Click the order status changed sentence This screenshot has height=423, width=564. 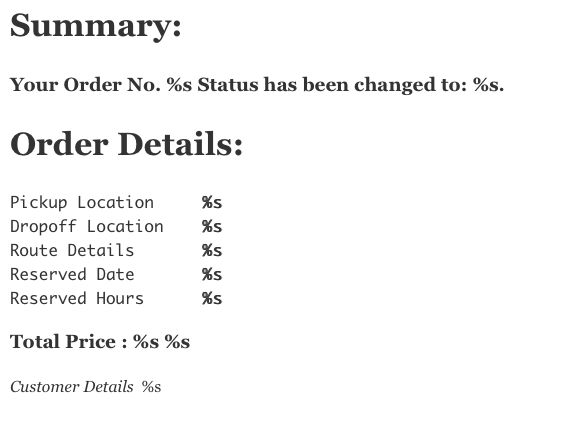tap(257, 85)
